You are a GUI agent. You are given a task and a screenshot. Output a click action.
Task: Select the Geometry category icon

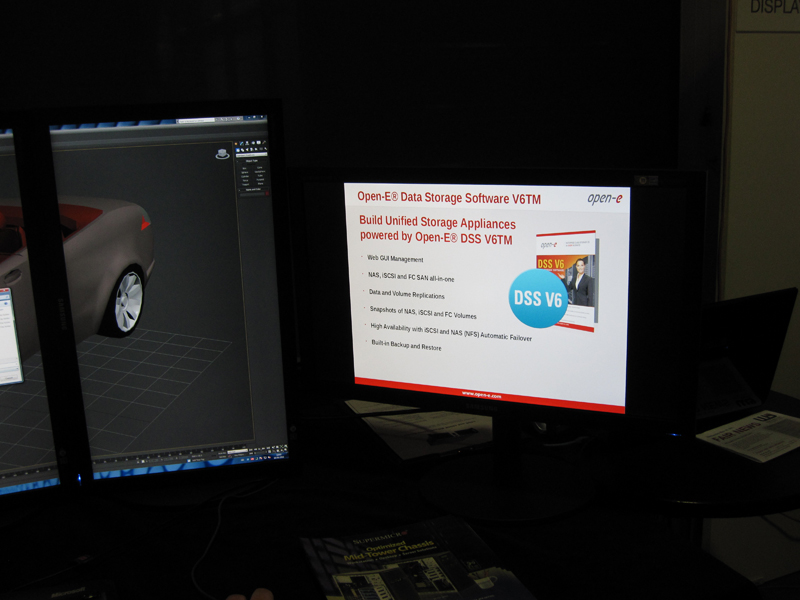pyautogui.click(x=237, y=150)
